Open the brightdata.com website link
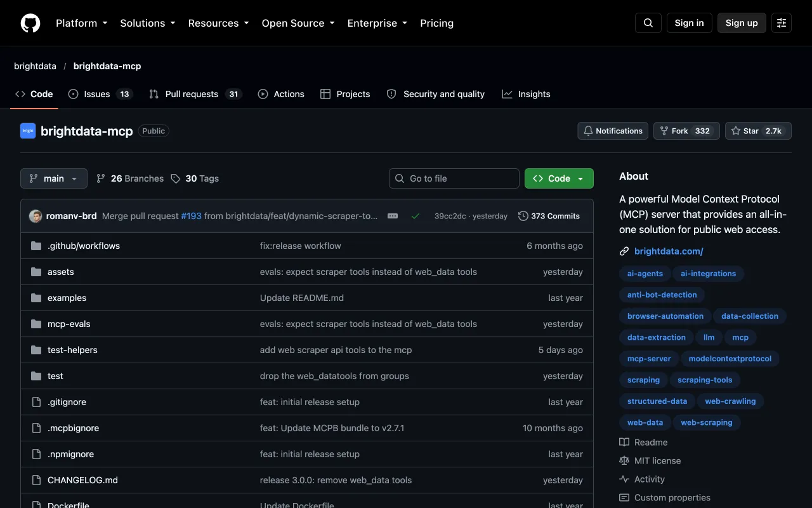This screenshot has height=508, width=812. click(669, 251)
